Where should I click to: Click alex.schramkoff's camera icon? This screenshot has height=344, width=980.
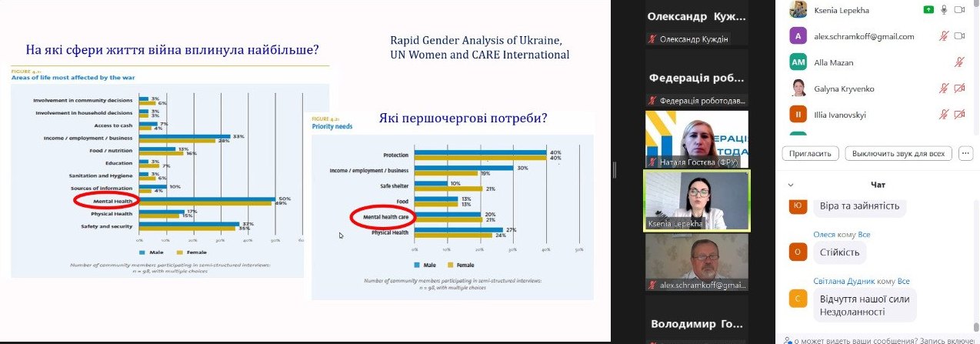coord(959,36)
